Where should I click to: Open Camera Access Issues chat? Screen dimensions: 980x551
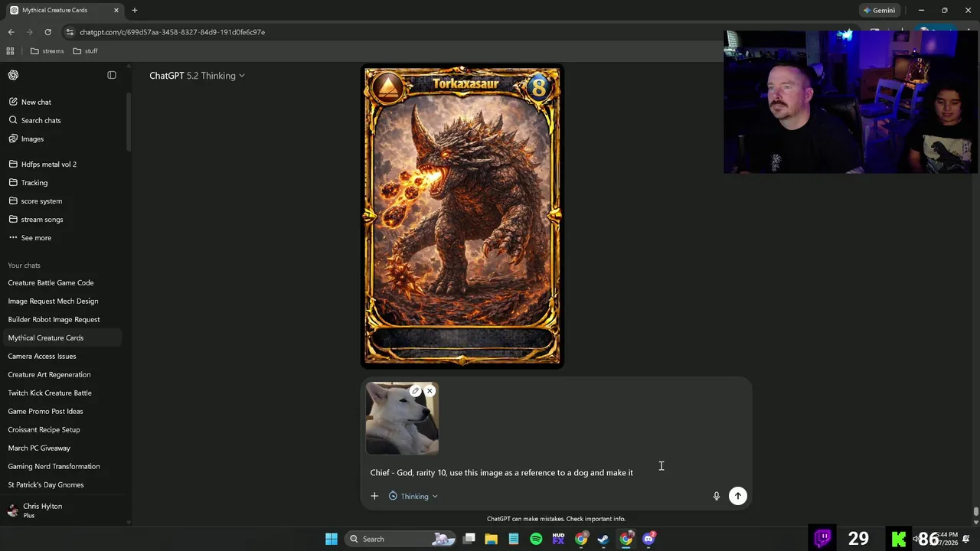click(x=42, y=356)
